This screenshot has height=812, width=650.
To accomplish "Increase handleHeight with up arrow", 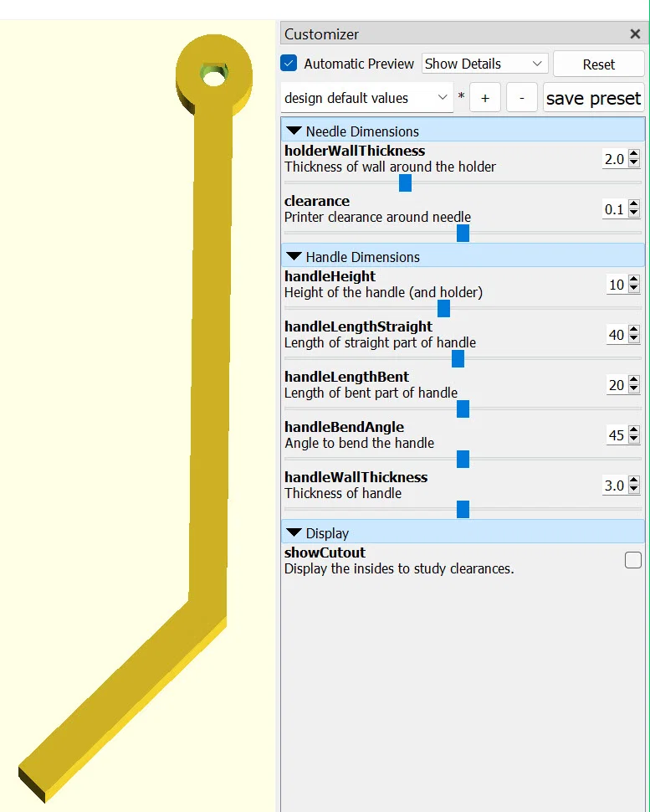I will tap(634, 280).
